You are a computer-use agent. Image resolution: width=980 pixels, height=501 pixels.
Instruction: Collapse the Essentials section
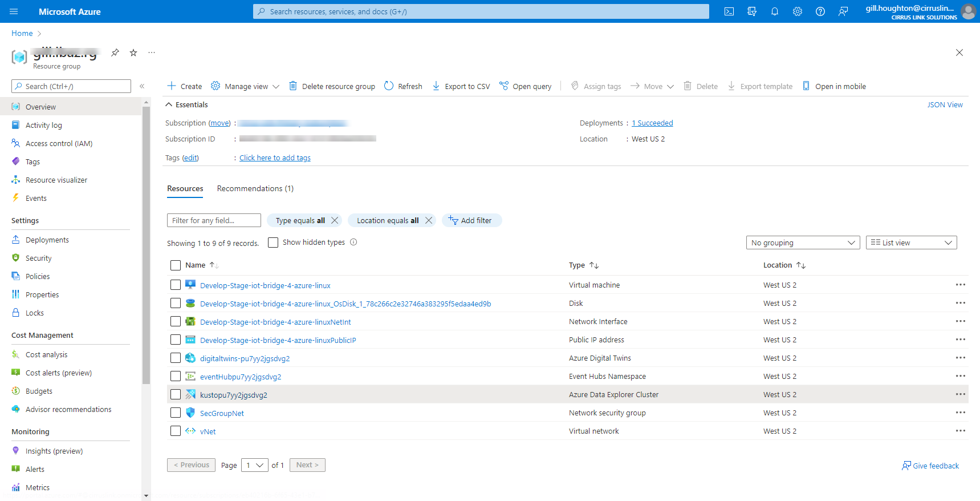coord(169,104)
